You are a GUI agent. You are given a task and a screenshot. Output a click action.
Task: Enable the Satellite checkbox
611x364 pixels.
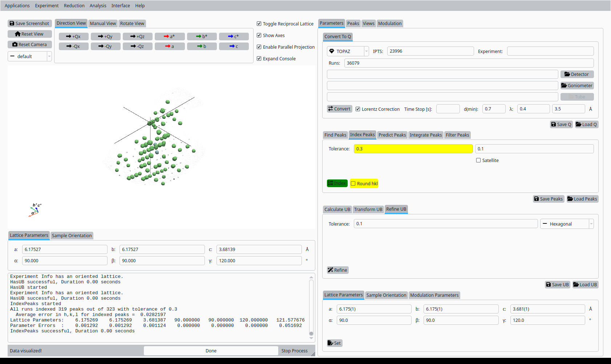click(478, 161)
